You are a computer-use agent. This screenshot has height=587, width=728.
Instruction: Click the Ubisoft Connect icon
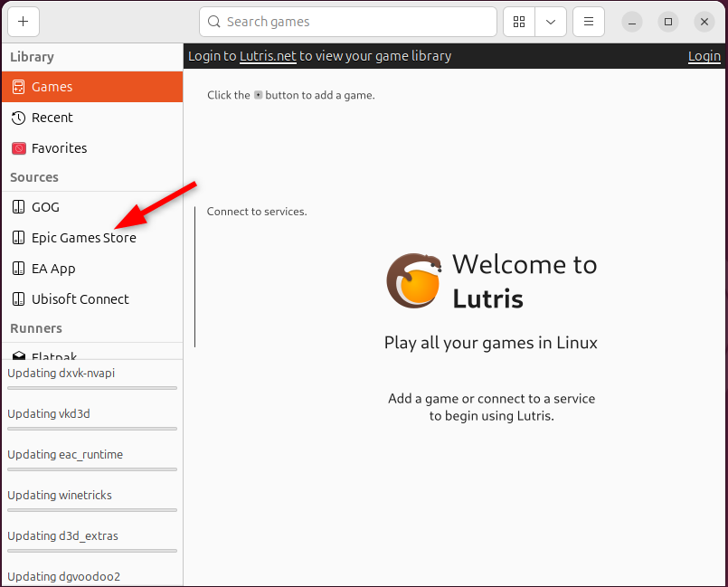point(19,299)
